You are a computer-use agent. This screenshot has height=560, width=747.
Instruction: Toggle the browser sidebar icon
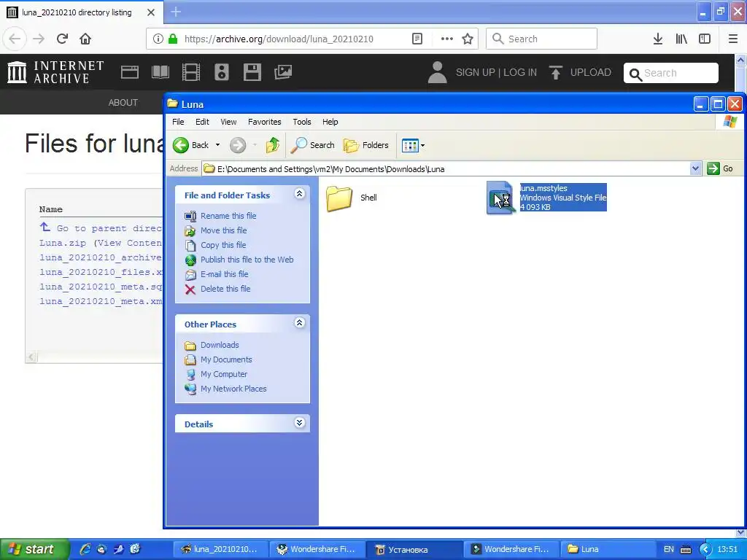coord(705,39)
